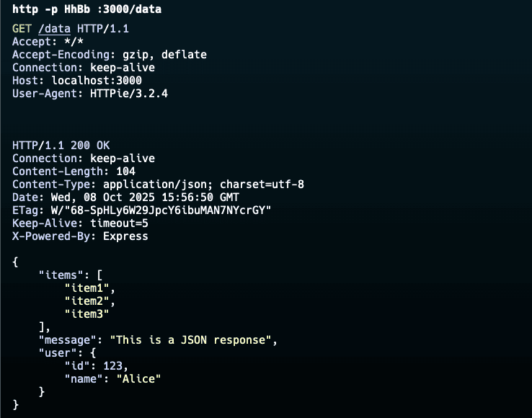Viewport: 532px width, 418px height.
Task: Click the Content-Type application/json header
Action: coord(158,184)
